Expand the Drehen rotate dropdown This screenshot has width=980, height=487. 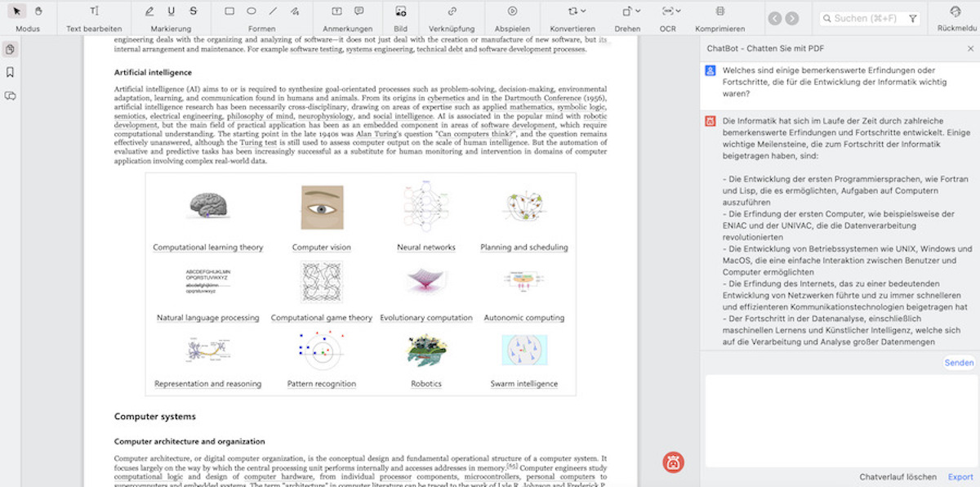(x=627, y=11)
